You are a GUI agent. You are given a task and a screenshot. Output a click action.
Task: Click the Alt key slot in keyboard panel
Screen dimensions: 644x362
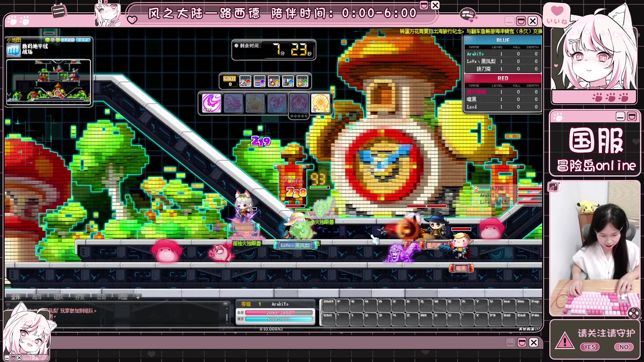tap(425, 319)
